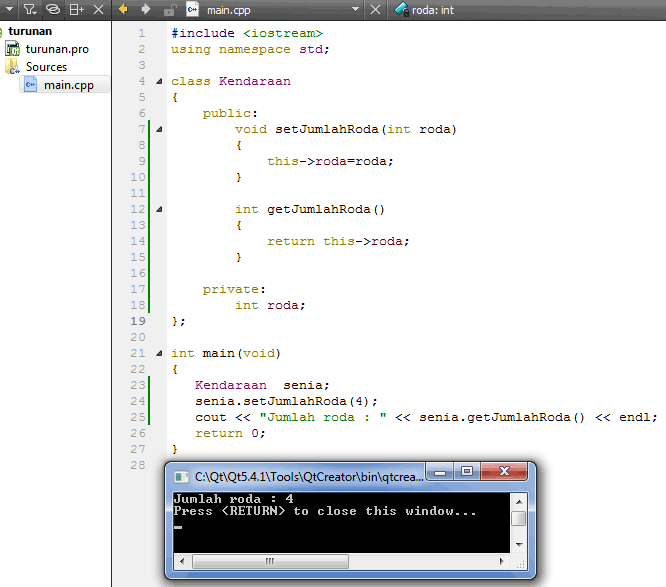The width and height of the screenshot is (666, 587).
Task: Open turunan.pro project file
Action: 57,49
